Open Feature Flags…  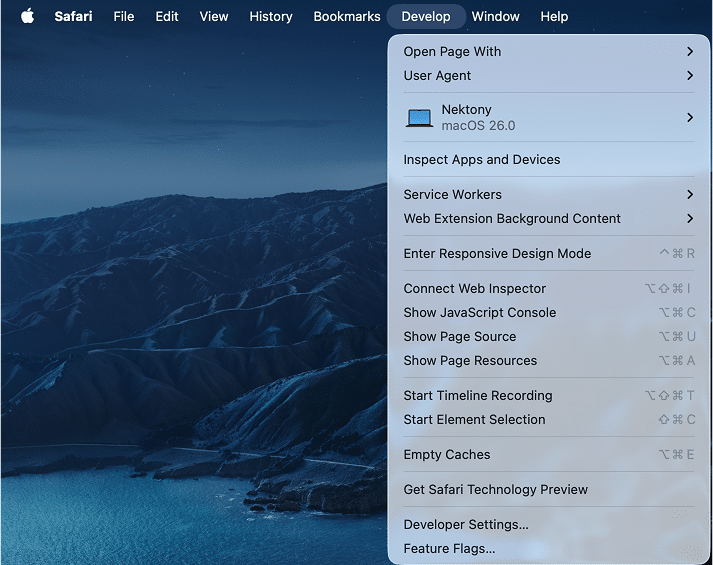click(x=449, y=548)
